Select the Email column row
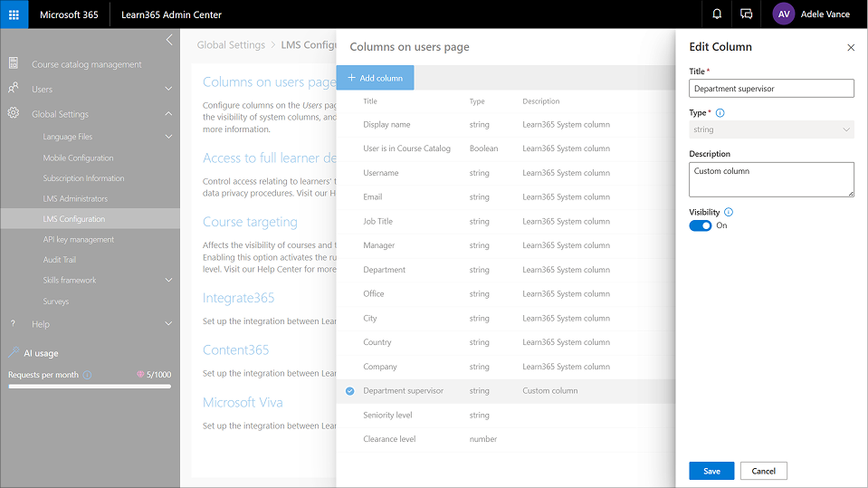 coord(505,197)
